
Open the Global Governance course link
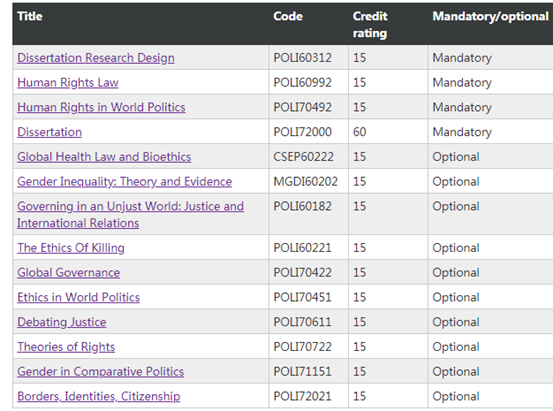(68, 272)
